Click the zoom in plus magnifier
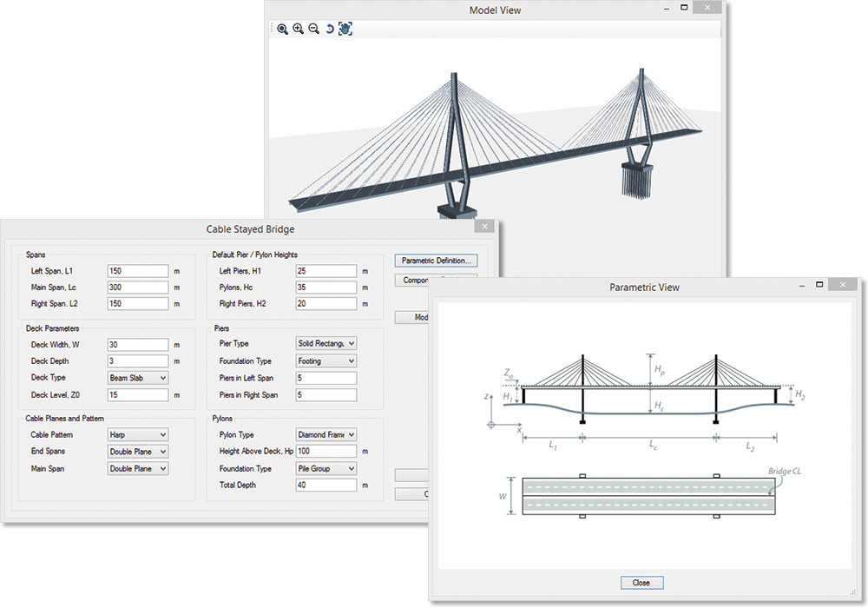 tap(298, 29)
